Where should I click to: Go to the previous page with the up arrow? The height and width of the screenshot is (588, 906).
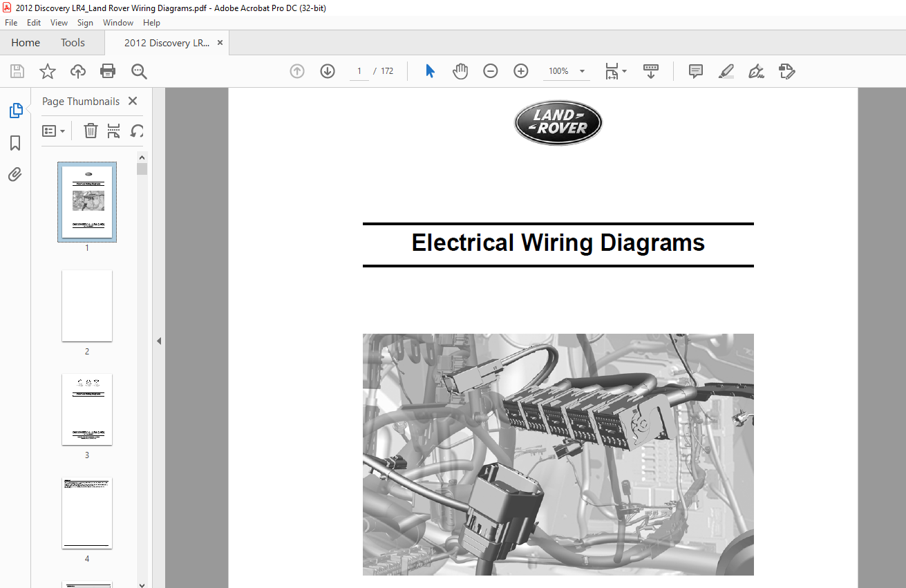pos(297,71)
